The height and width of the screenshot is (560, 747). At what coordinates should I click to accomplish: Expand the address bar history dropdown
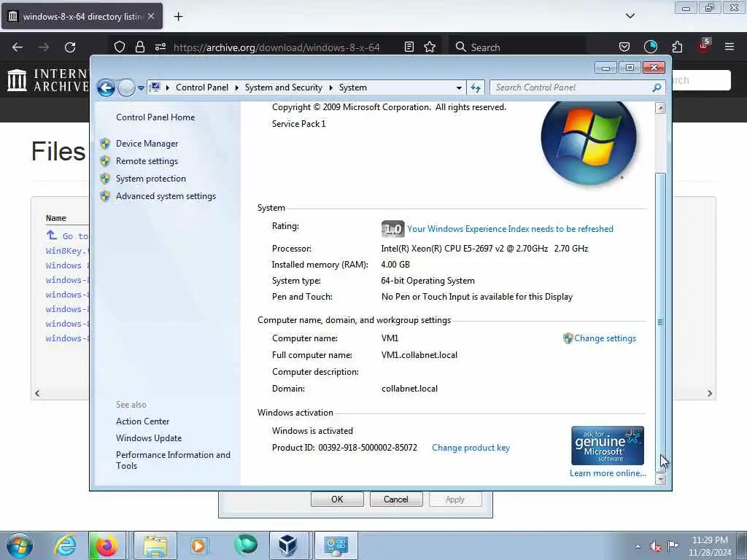pyautogui.click(x=459, y=87)
